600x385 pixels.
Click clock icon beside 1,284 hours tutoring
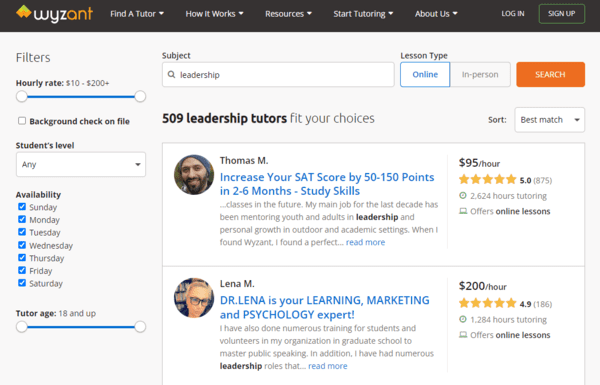coord(463,319)
